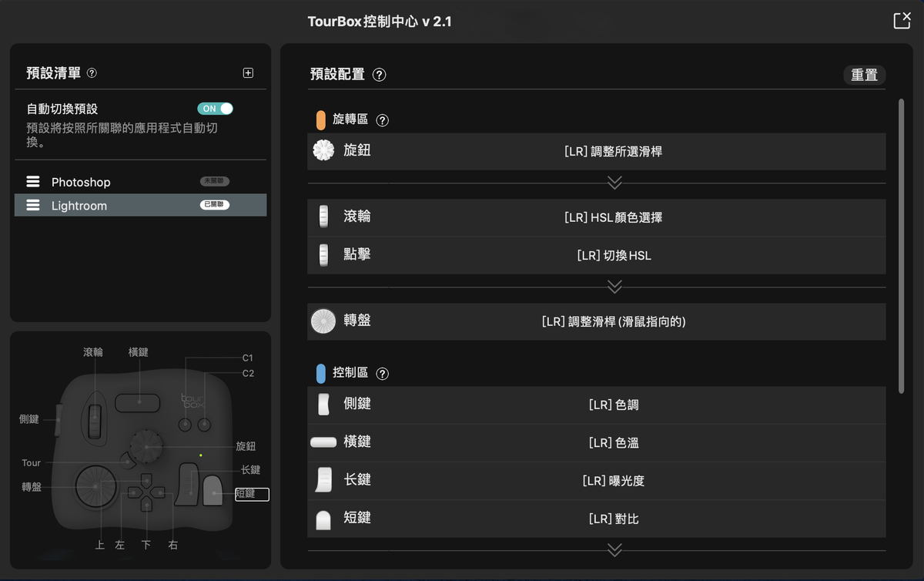Click the 側鍵 label on device diagram
The width and height of the screenshot is (924, 581).
pyautogui.click(x=29, y=419)
